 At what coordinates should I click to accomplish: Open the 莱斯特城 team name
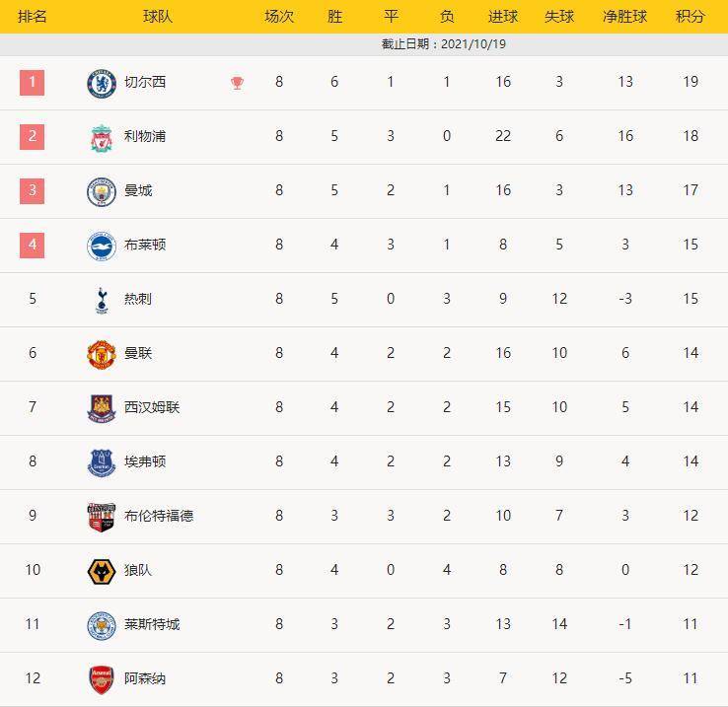151,624
